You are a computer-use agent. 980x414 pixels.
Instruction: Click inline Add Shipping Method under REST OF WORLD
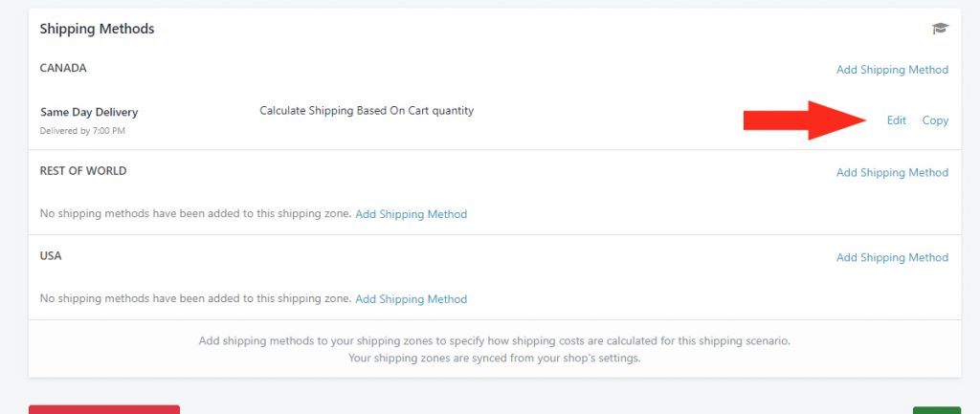[412, 214]
